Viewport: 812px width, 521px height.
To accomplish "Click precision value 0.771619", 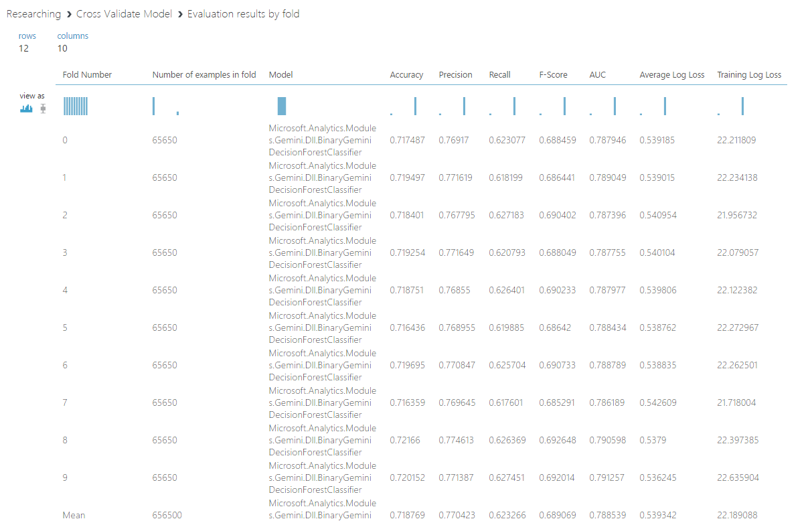I will pos(456,177).
